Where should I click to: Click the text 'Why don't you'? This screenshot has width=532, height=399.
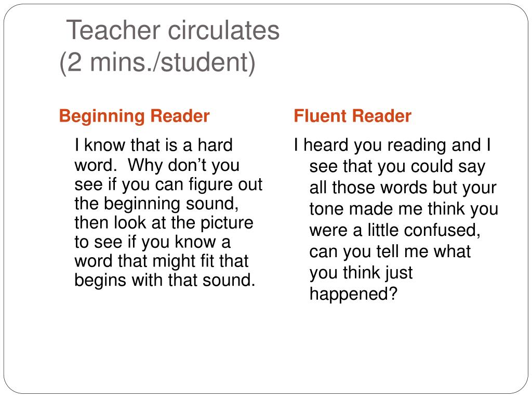(x=183, y=165)
